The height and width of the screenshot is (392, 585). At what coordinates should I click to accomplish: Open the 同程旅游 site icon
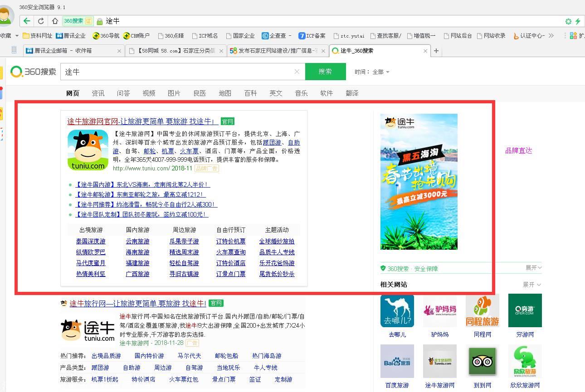483,310
